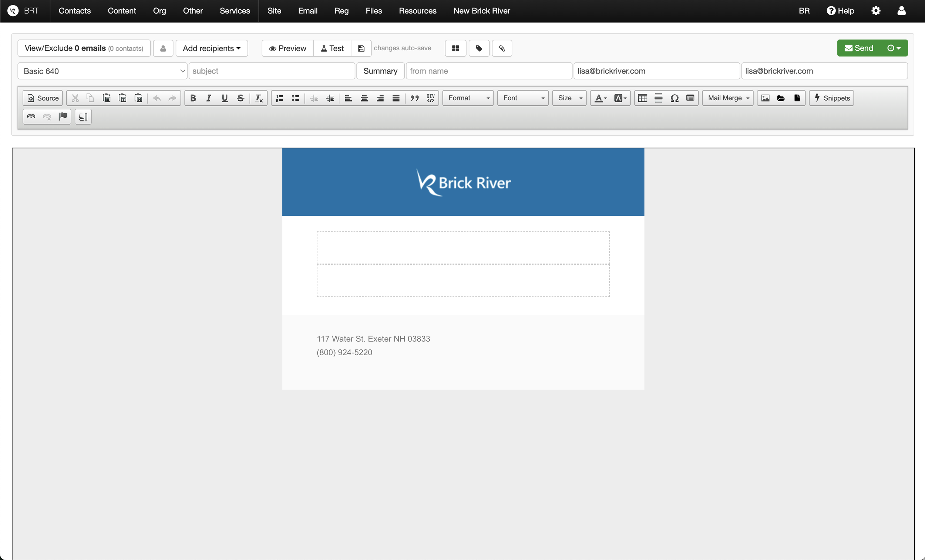
Task: Toggle strikethrough formatting
Action: tap(240, 98)
